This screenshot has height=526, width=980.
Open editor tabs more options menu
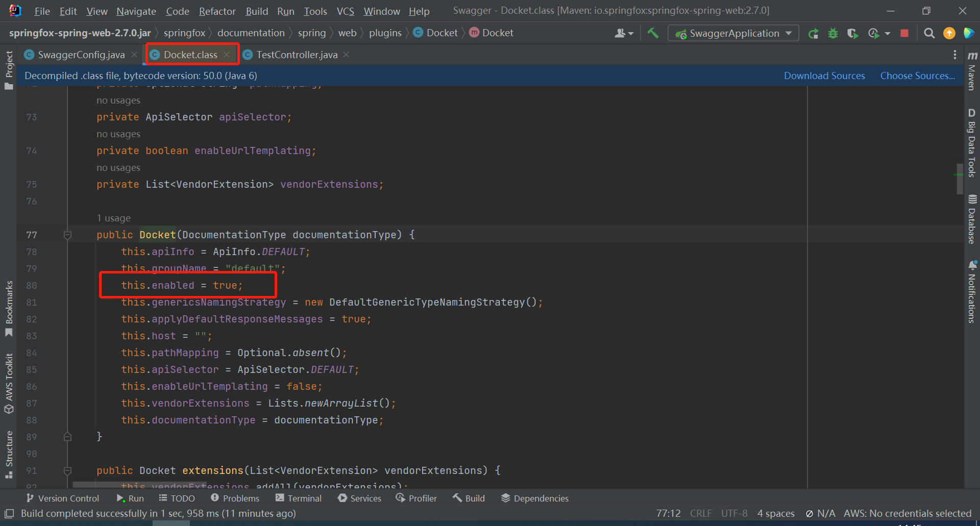(954, 55)
